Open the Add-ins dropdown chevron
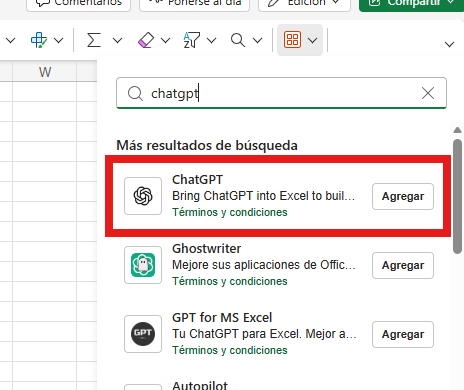 tap(312, 41)
